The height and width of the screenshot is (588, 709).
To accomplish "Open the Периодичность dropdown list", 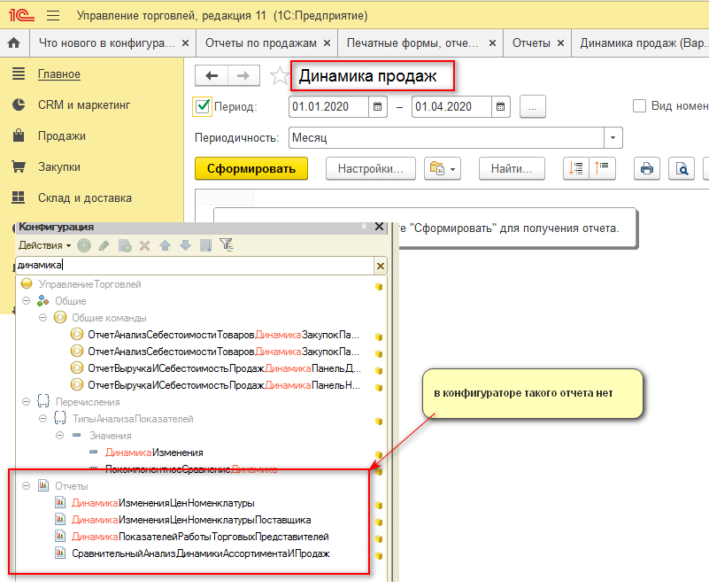I will tap(613, 138).
